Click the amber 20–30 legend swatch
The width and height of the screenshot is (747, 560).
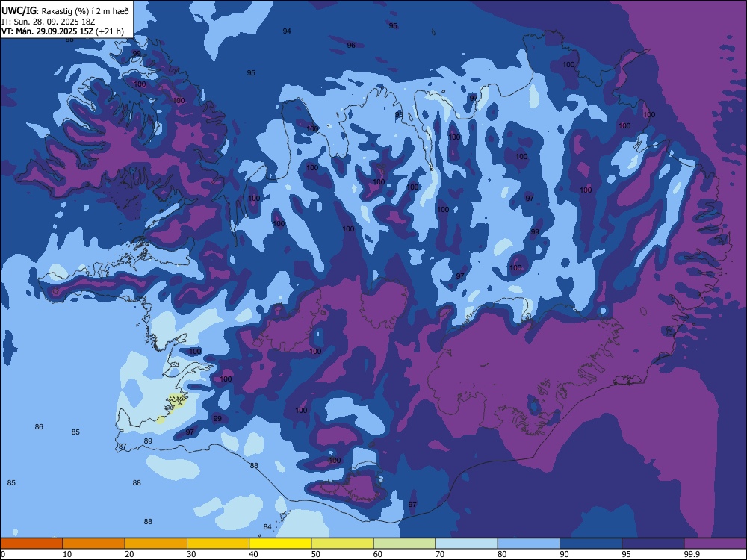click(156, 544)
